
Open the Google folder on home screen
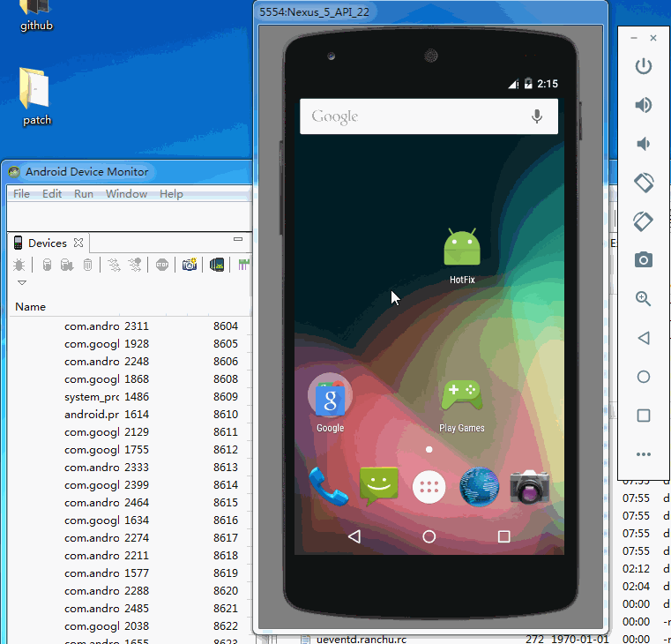pyautogui.click(x=330, y=395)
